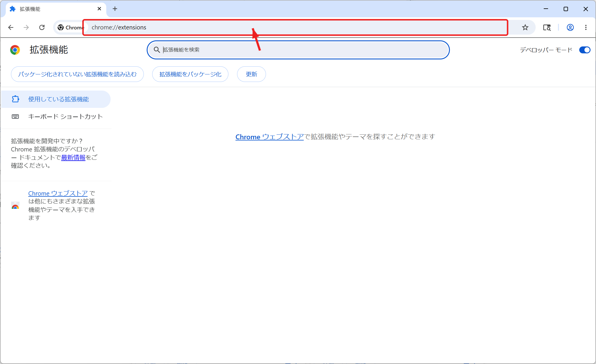The height and width of the screenshot is (364, 596).
Task: Click the Chrome site info chip
Action: pos(71,27)
